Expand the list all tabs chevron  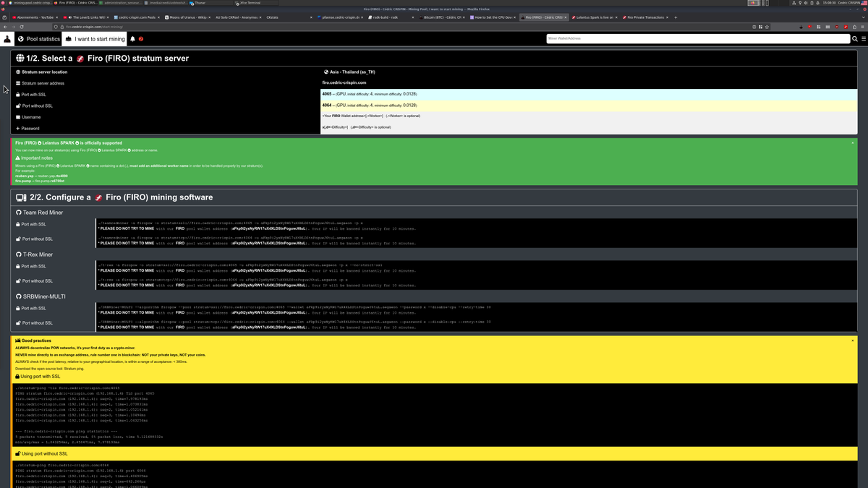862,17
